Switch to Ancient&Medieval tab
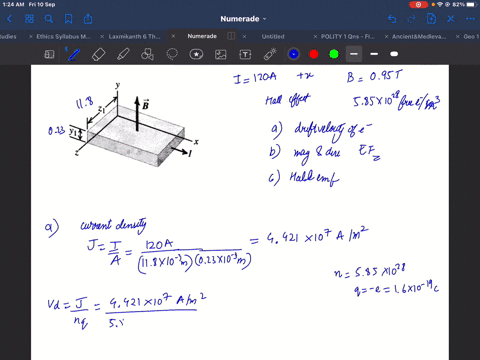 419,36
